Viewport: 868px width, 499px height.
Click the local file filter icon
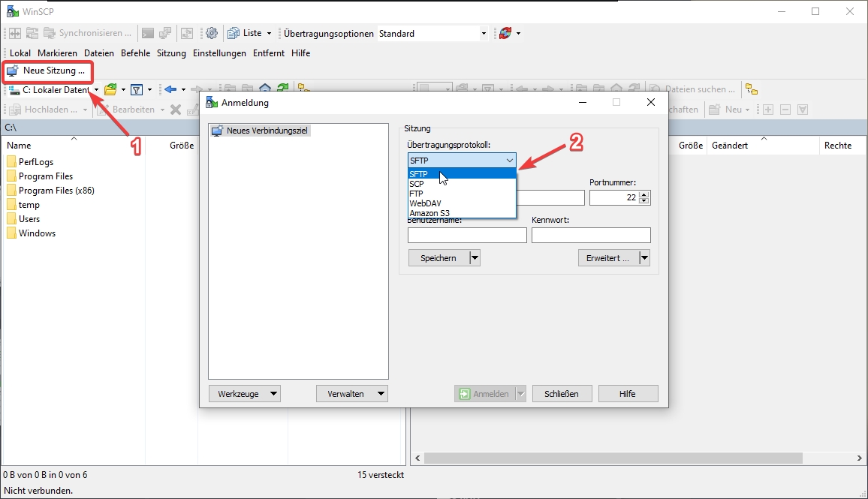pos(137,90)
